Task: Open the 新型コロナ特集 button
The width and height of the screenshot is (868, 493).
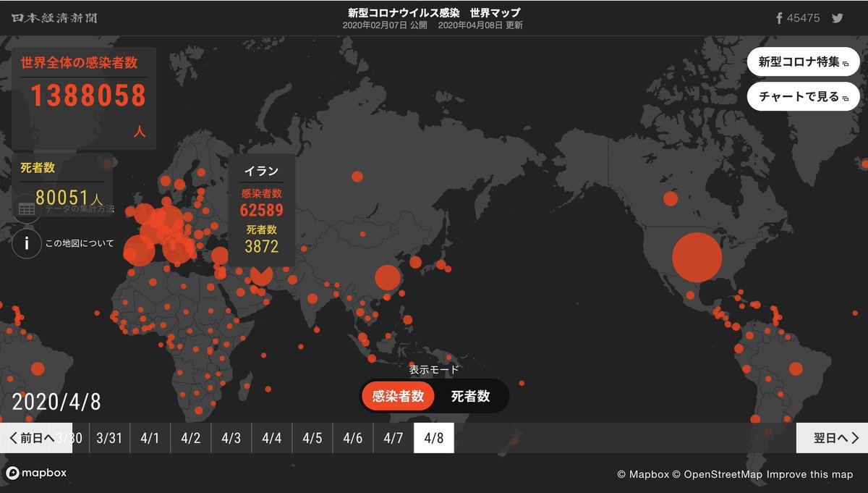Action: 803,62
